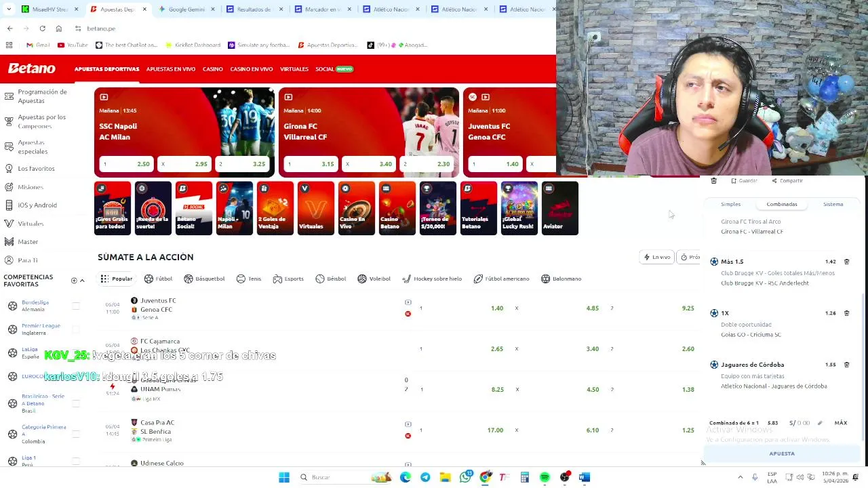Screen dimensions: 868x488
Task: Open Master in sidebar
Action: (22, 241)
